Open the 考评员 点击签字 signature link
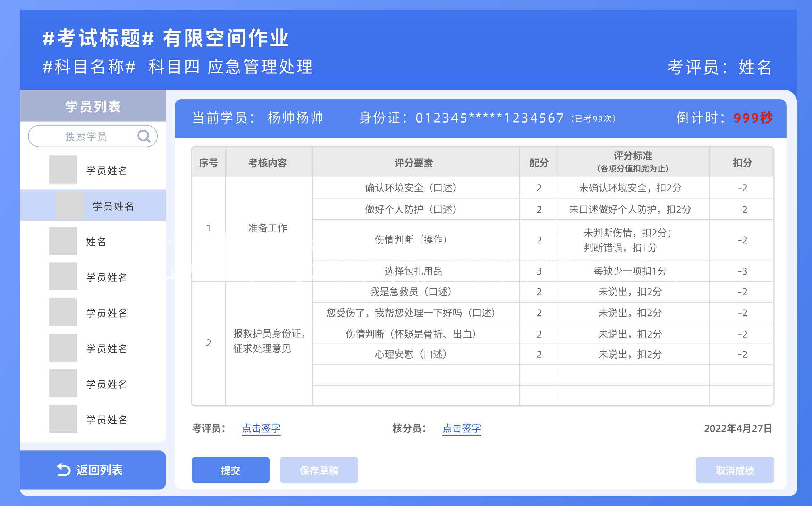The width and height of the screenshot is (812, 506). pos(261,429)
